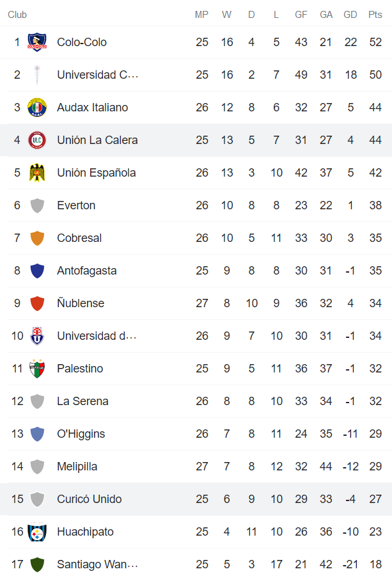
Task: Select the O'Higgins shield icon
Action: (x=37, y=433)
